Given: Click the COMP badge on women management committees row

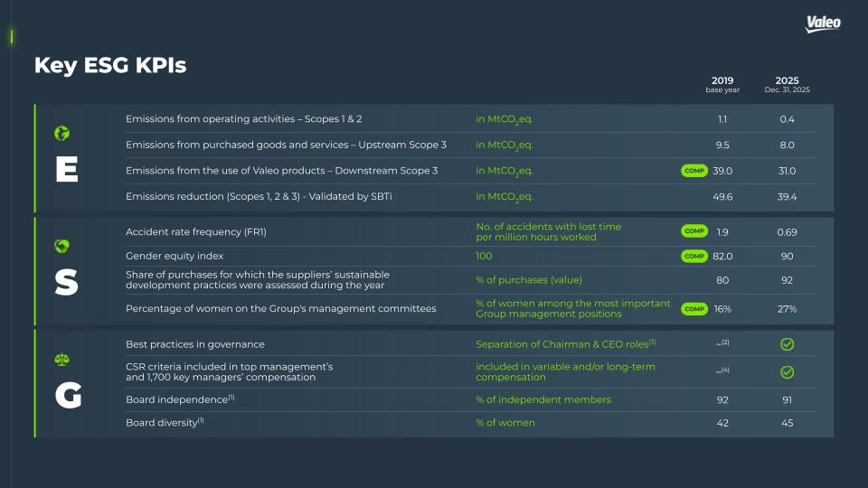Looking at the screenshot, I should [693, 309].
